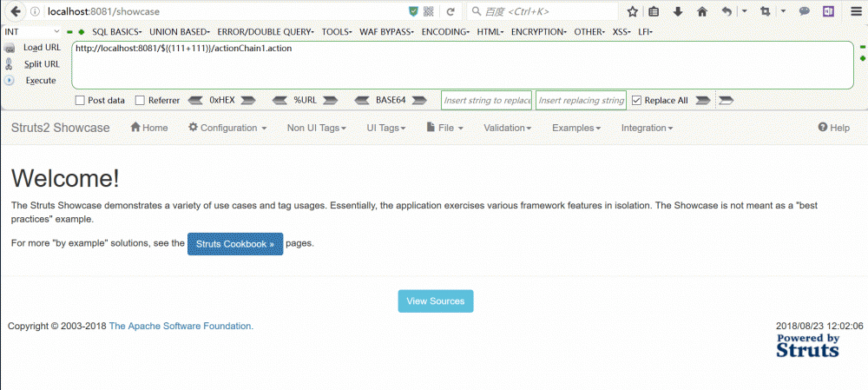Image resolution: width=868 pixels, height=390 pixels.
Task: Open the INT dropdown in HackBar
Action: (x=31, y=32)
